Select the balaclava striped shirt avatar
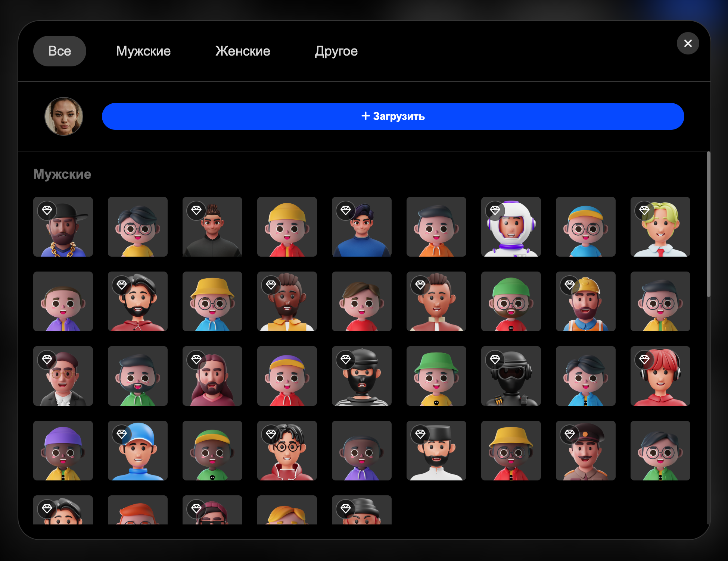 (361, 376)
